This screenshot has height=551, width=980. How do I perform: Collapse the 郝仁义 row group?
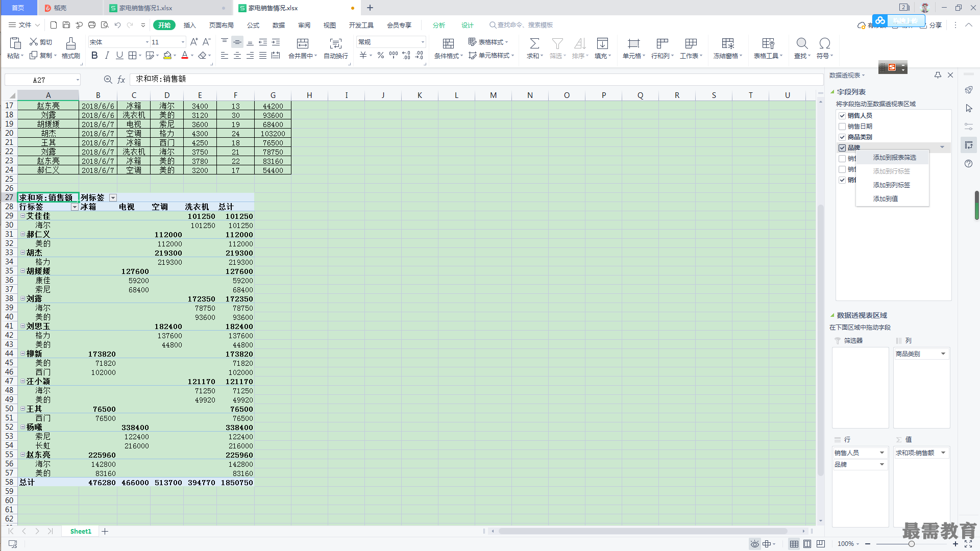point(22,234)
